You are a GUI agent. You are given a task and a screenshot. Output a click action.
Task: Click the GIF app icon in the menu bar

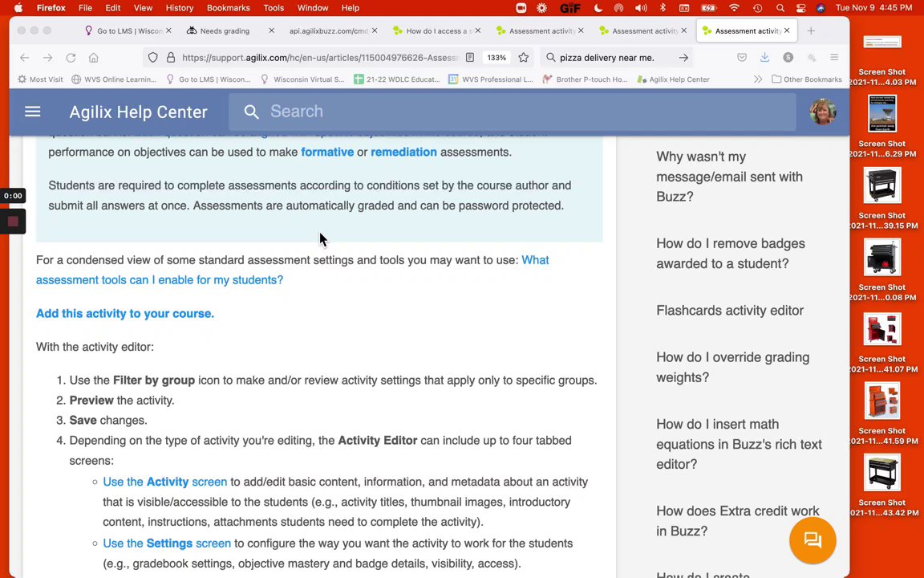(569, 8)
